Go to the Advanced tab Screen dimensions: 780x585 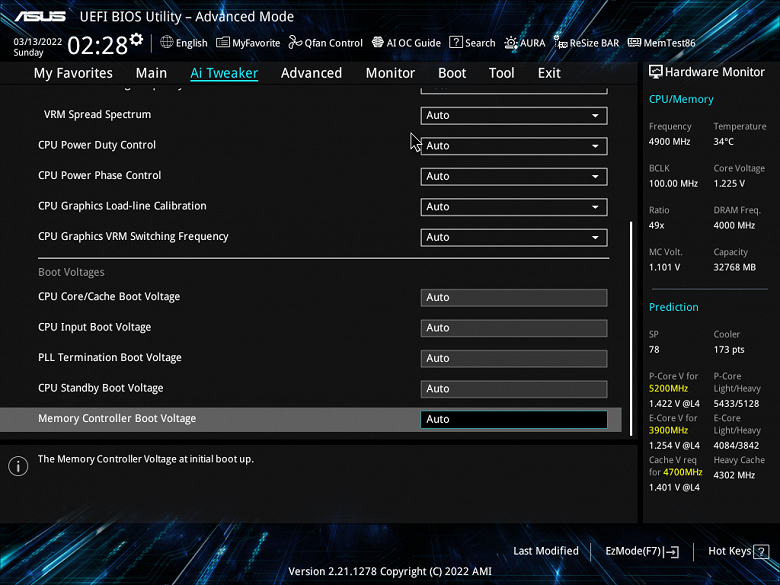pos(311,73)
